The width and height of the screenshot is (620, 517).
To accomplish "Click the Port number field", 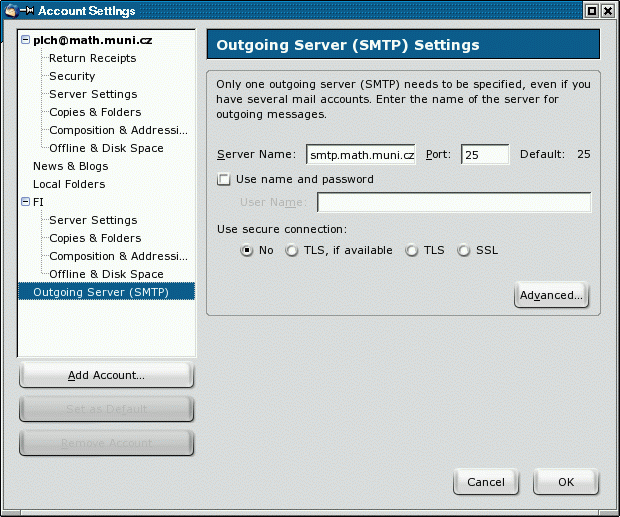I will 485,154.
